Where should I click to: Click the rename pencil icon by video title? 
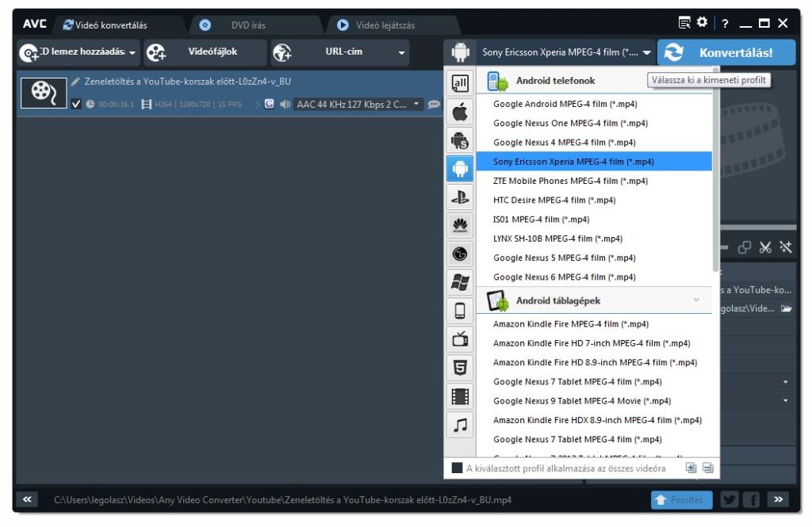point(75,82)
